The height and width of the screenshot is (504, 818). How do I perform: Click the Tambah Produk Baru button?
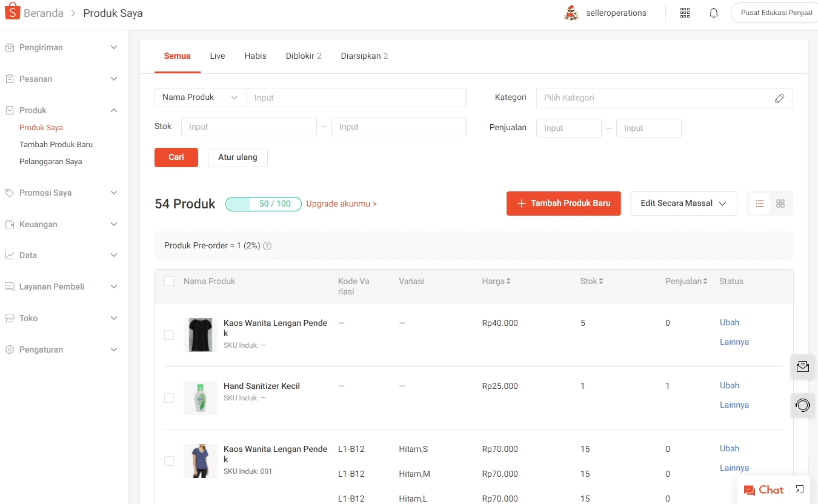coord(564,204)
